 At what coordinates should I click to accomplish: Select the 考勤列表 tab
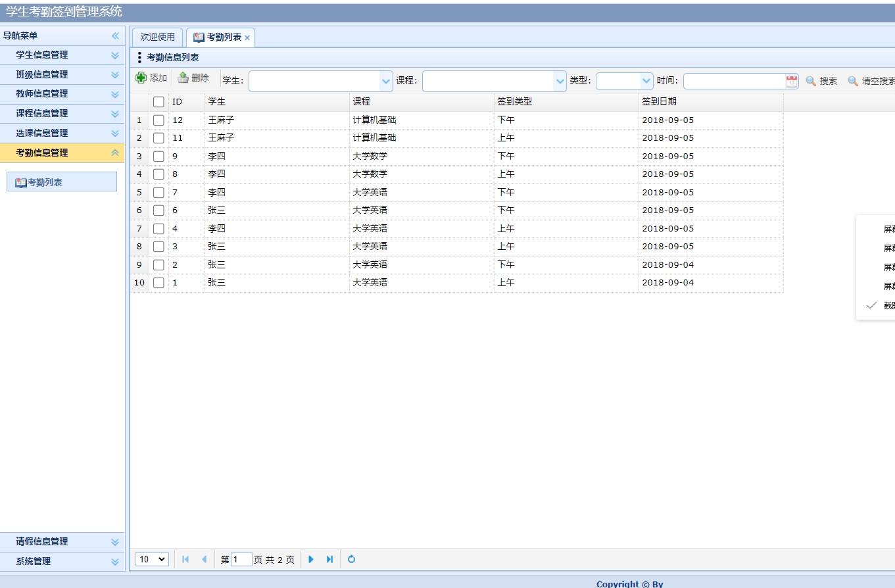(220, 37)
